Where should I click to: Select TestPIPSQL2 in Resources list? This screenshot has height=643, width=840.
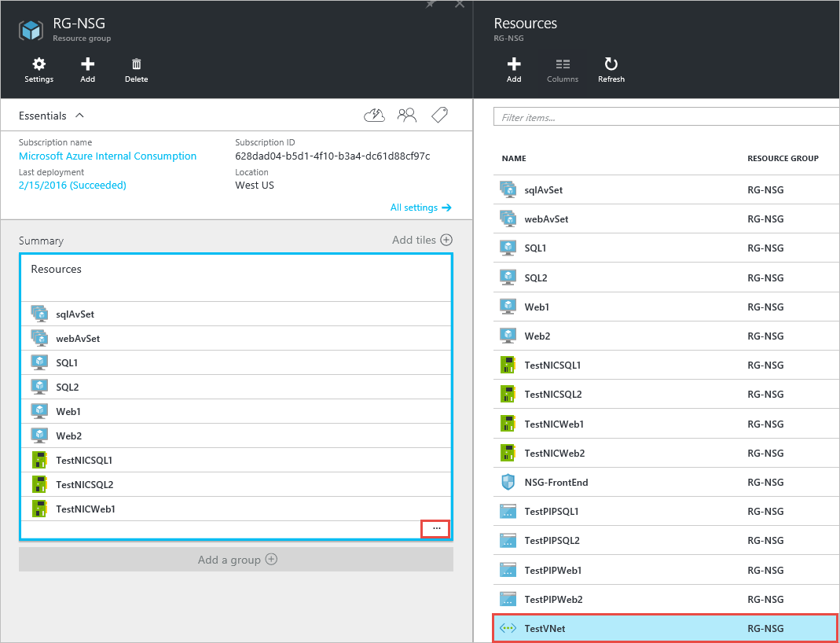(x=666, y=541)
